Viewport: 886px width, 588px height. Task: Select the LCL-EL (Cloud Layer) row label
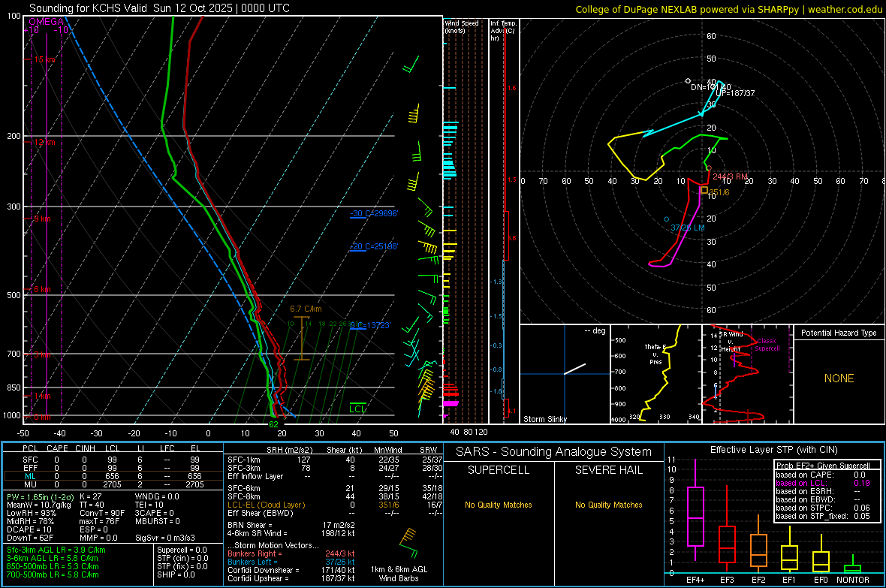click(x=266, y=505)
